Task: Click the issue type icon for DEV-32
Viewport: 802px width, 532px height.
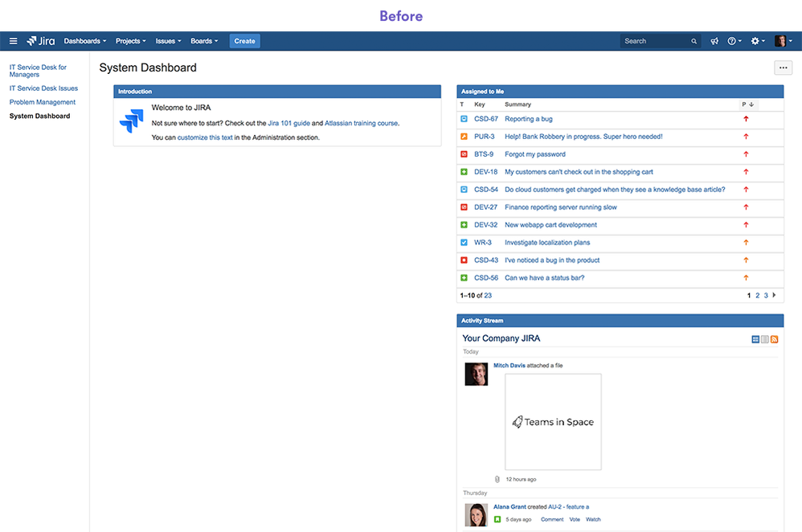Action: [464, 224]
